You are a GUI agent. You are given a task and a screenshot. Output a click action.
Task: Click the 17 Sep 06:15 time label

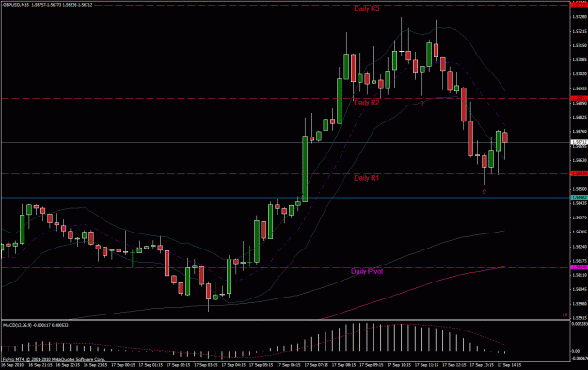click(289, 364)
